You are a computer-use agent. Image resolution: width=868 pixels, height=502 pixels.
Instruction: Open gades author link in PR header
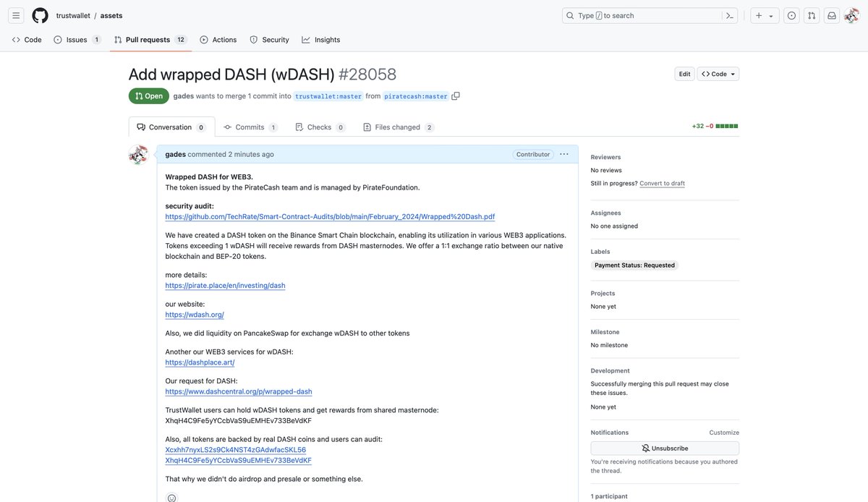click(x=183, y=95)
